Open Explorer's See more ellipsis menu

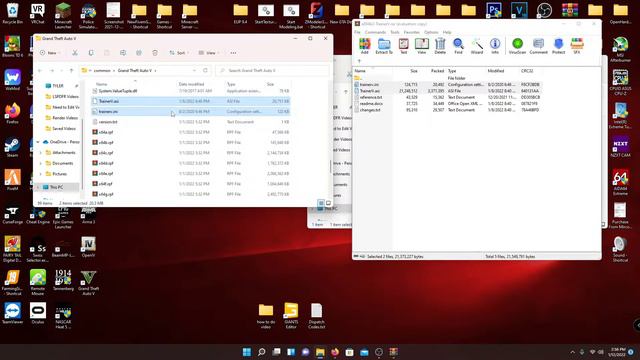pos(233,53)
